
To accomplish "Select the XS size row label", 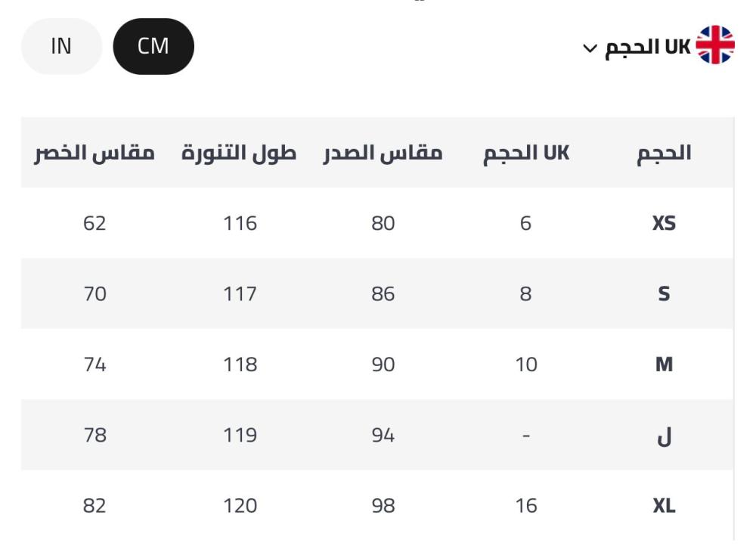I will pos(664,224).
